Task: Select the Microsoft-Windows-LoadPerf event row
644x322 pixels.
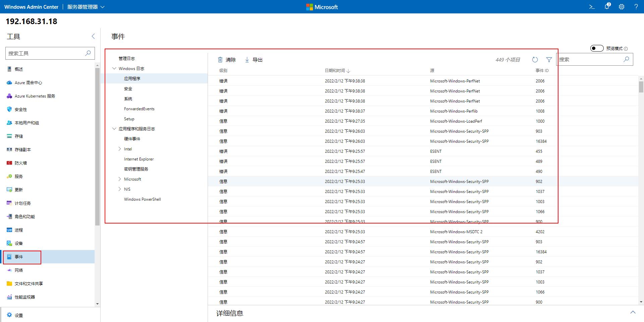Action: [423, 121]
